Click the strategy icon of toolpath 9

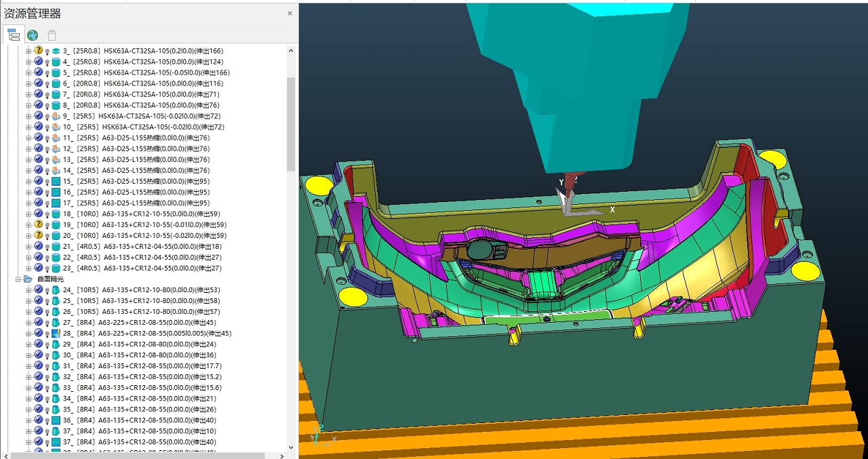[x=56, y=116]
